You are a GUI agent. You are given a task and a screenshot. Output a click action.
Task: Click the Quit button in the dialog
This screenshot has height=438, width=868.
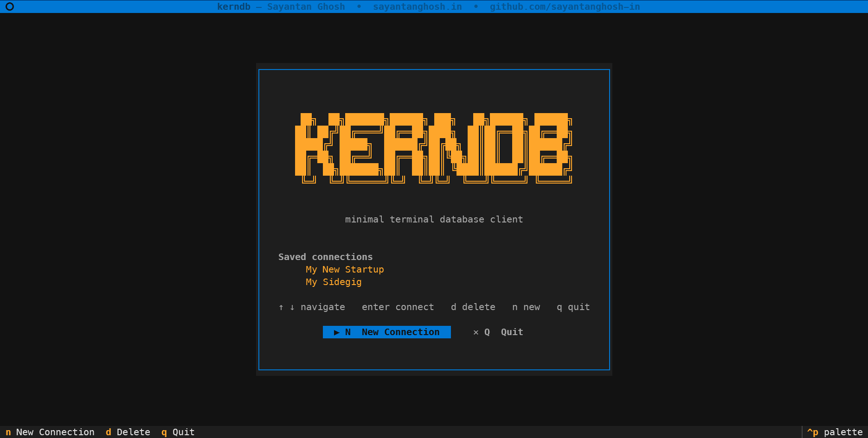[x=498, y=332]
